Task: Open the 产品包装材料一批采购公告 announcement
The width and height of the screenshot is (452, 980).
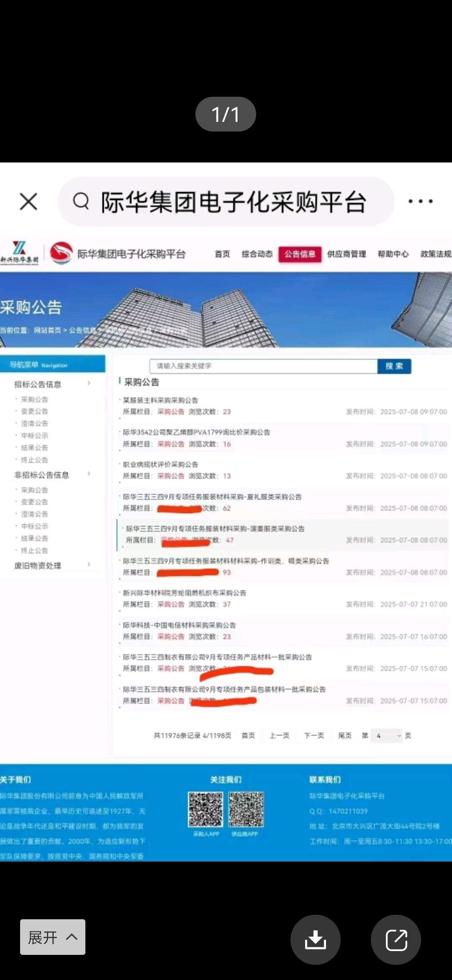Action: click(x=224, y=689)
